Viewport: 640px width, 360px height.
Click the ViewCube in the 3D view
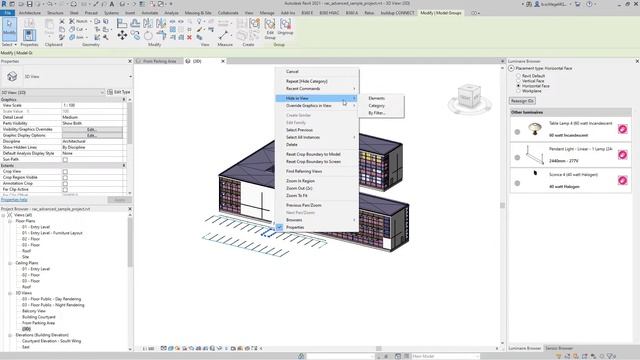pos(469,96)
